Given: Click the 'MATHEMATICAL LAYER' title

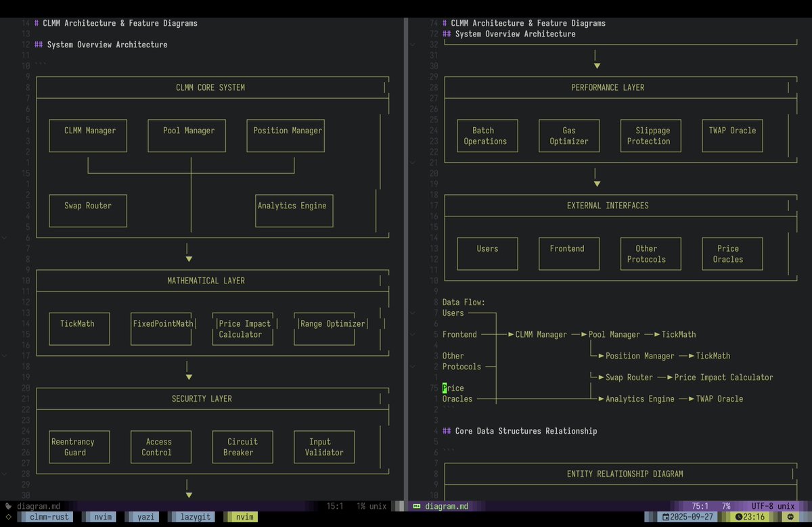Looking at the screenshot, I should [206, 281].
